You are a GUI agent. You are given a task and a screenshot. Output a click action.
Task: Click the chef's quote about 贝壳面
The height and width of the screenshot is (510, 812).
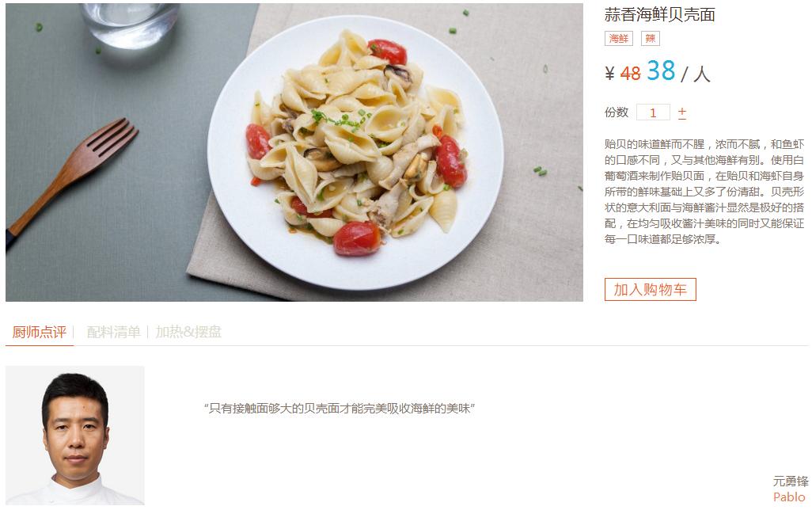pyautogui.click(x=340, y=409)
